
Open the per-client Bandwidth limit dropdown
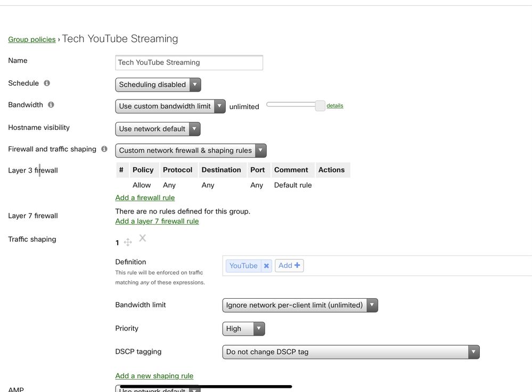(x=300, y=305)
